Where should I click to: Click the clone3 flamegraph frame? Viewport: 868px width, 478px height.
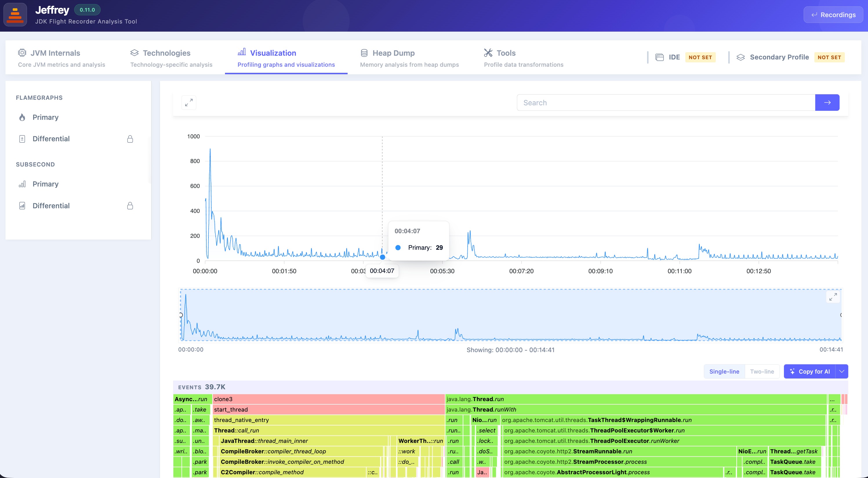point(328,399)
